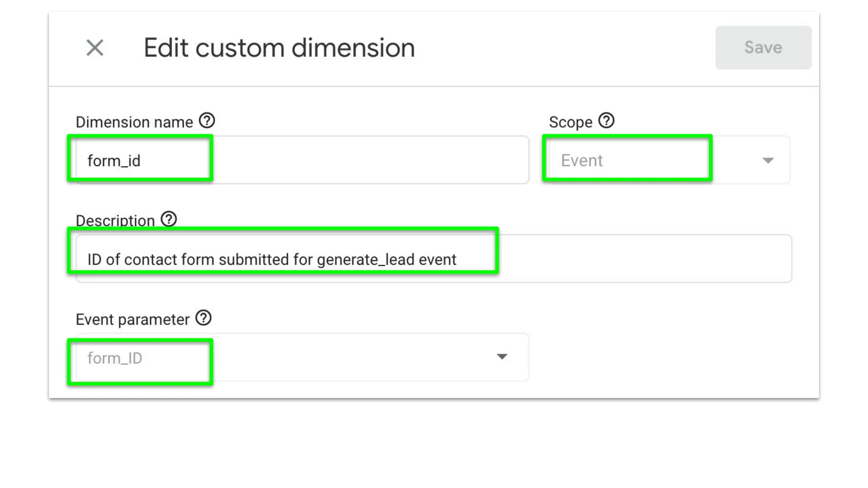Viewport: 868px width, 488px height.
Task: Click the Dimension name label
Action: (134, 122)
